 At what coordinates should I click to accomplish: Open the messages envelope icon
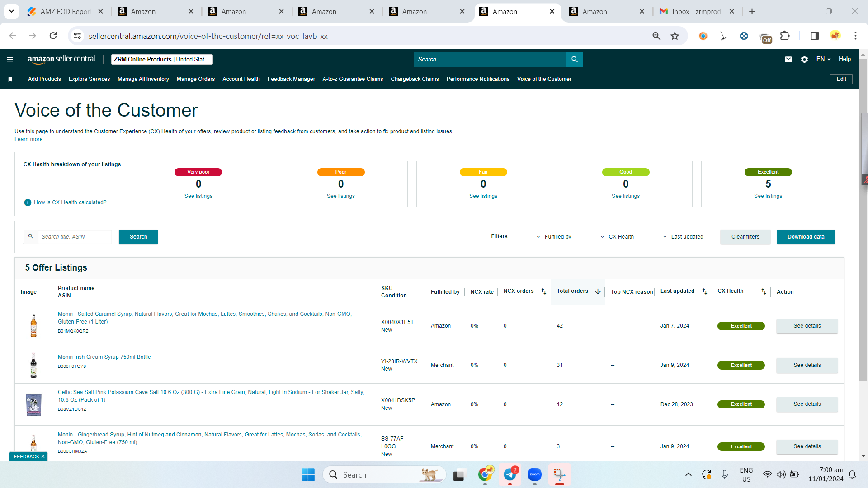(x=788, y=59)
